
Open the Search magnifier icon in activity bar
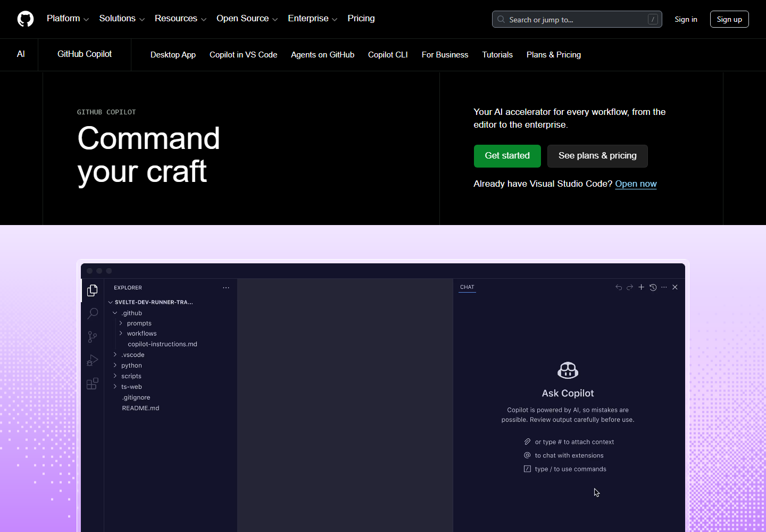[x=93, y=313]
